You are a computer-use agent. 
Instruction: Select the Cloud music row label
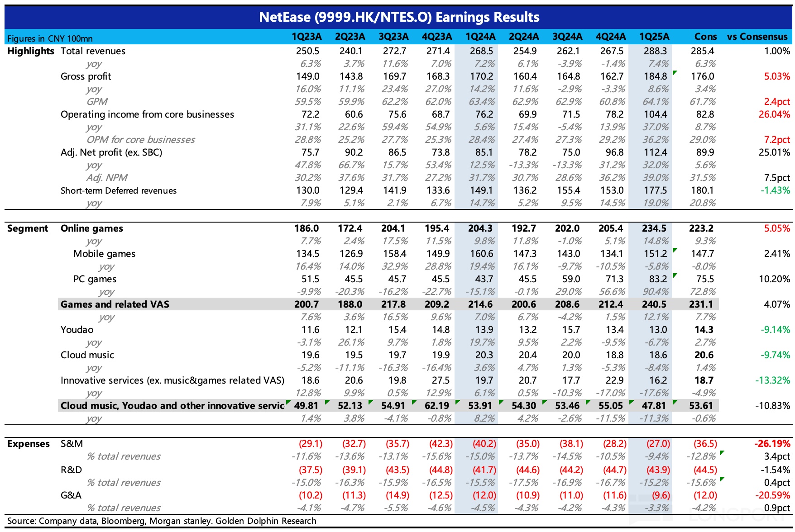coord(87,355)
